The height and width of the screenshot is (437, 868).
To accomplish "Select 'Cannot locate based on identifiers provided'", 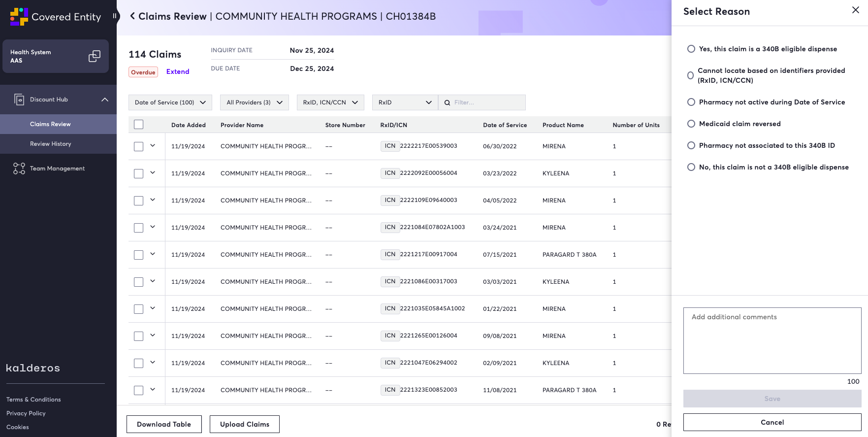I will click(x=691, y=75).
